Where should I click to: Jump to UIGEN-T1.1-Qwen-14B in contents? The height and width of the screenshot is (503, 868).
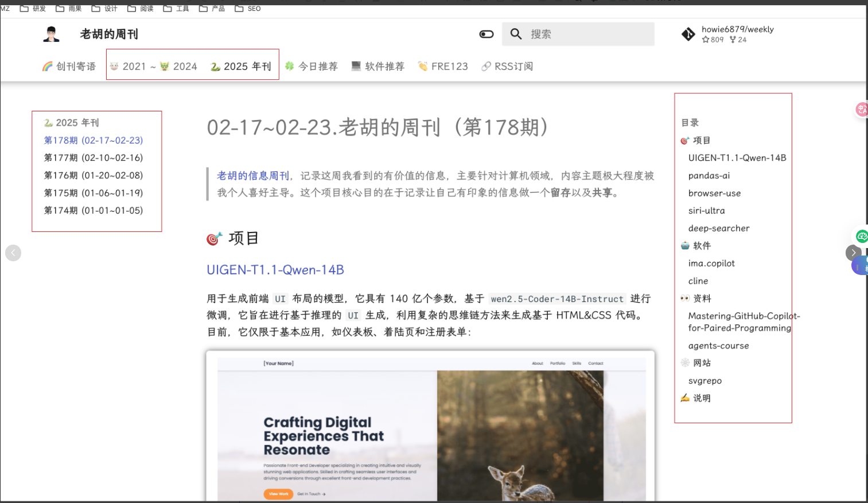click(737, 158)
